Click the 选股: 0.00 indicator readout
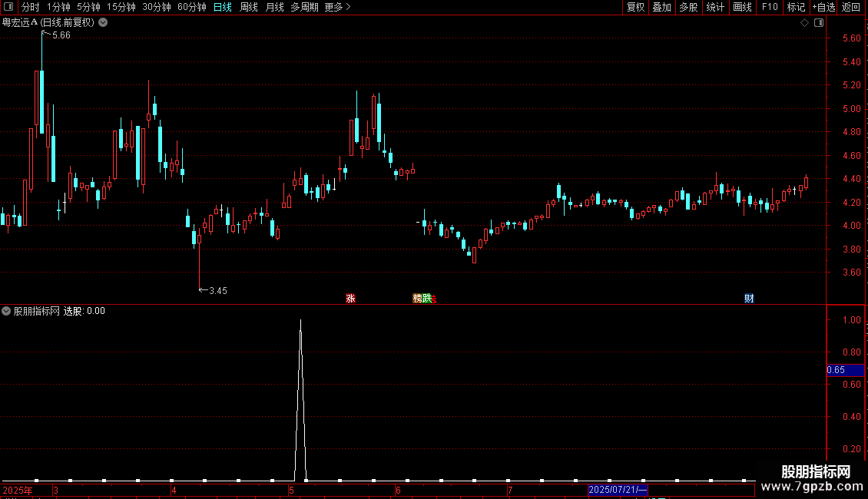The image size is (868, 499). [84, 311]
